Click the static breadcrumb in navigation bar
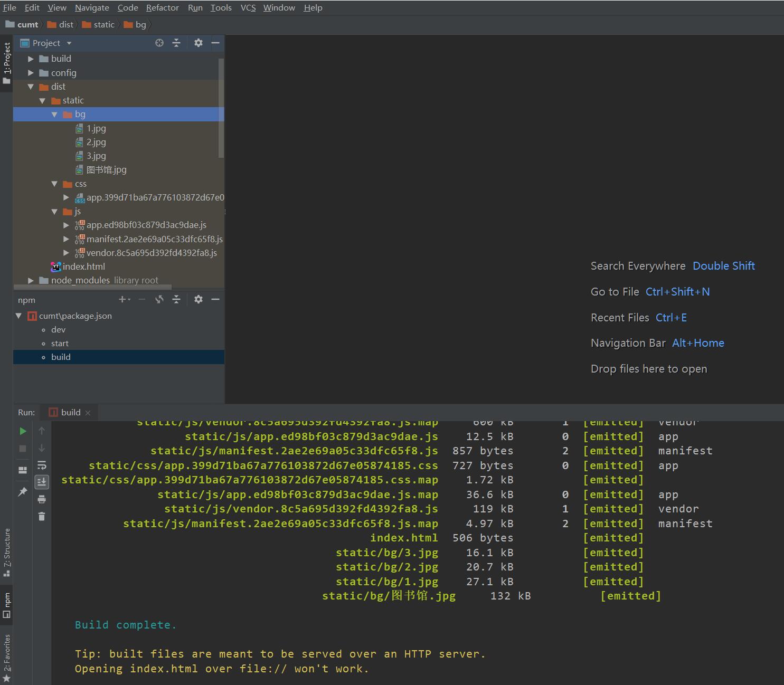The image size is (784, 685). [x=98, y=25]
